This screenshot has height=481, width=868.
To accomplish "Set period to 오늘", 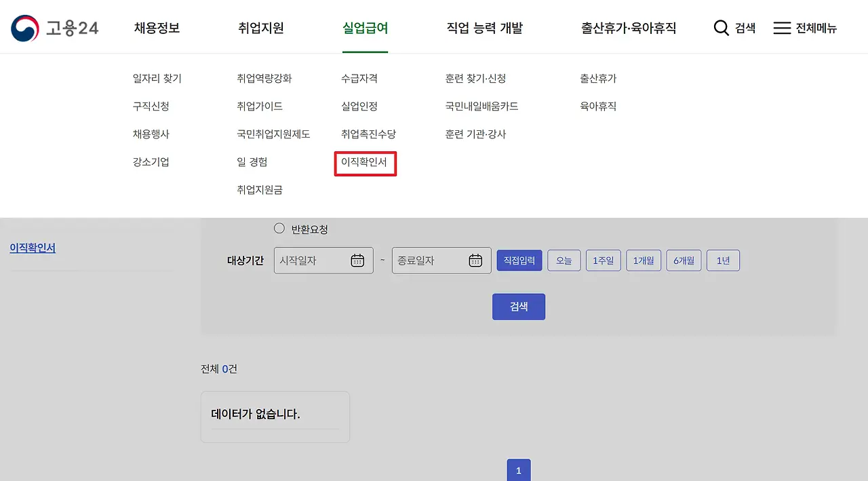I will [x=564, y=261].
